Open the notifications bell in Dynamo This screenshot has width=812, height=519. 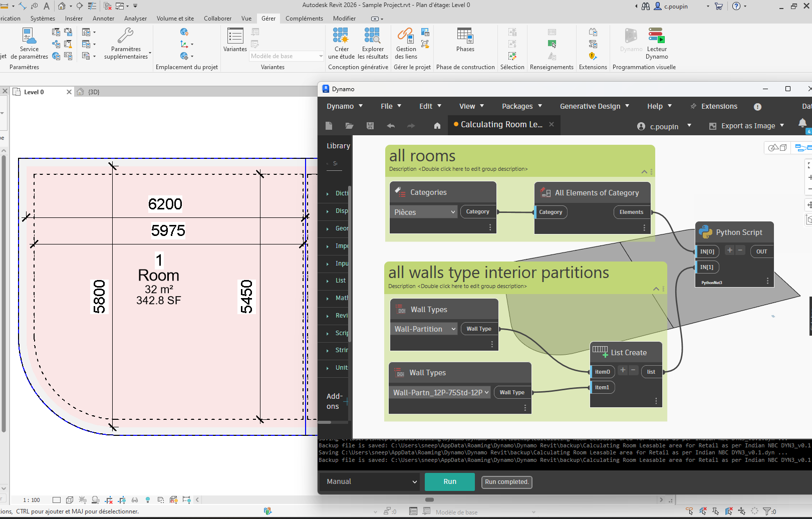(x=803, y=123)
